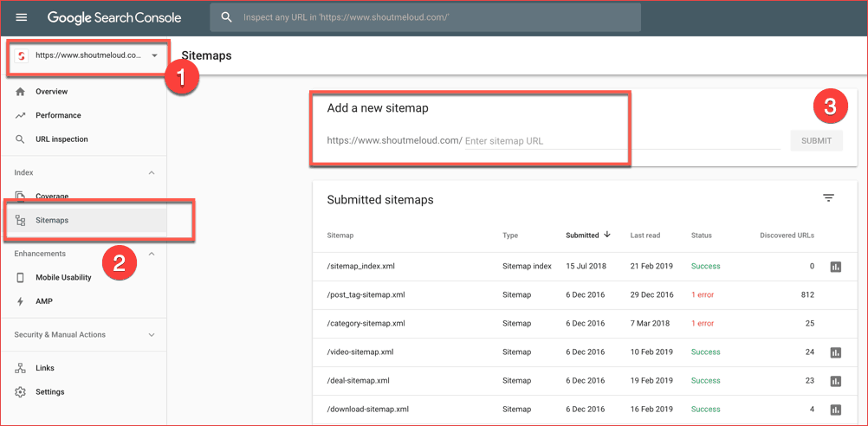Open chart icon for /video-sitemap.xml row
The height and width of the screenshot is (426, 868).
[835, 352]
